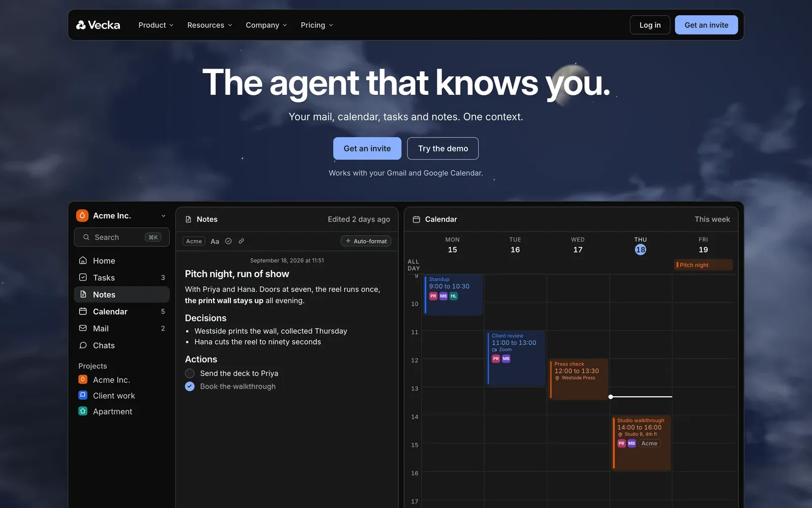Click the PR avatar on Studio walkthrough event
Viewport: 812px width, 508px height.
[x=621, y=443]
